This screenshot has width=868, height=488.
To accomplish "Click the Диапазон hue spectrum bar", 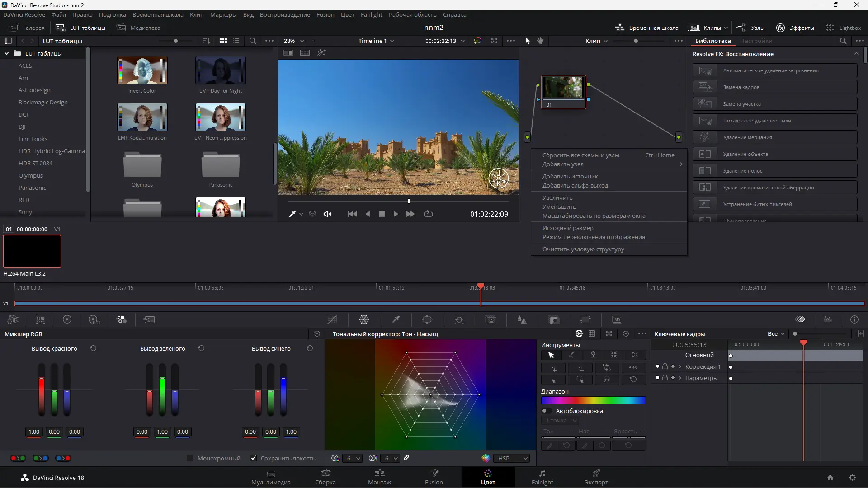I will coord(593,400).
